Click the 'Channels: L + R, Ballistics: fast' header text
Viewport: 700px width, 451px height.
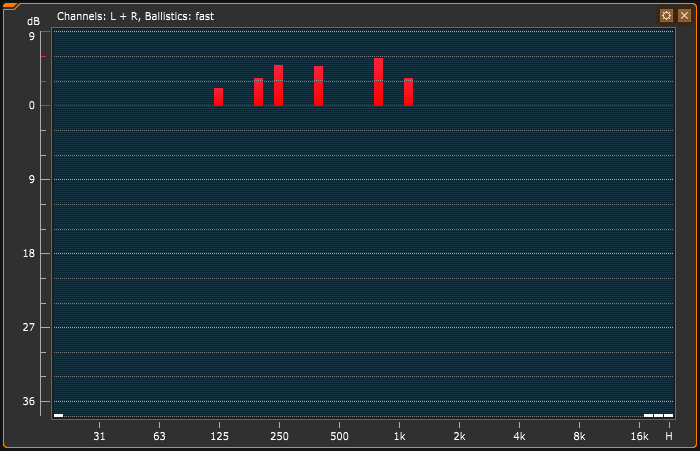(x=135, y=17)
